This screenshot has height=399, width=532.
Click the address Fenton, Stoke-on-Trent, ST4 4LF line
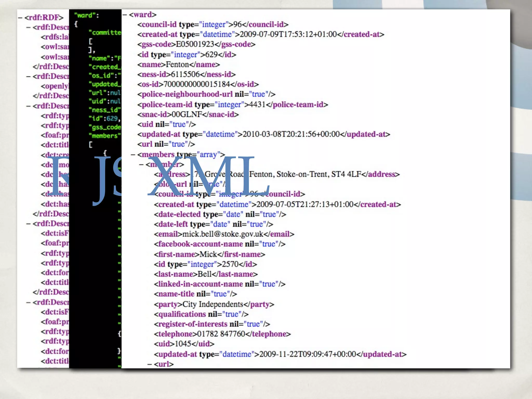277,174
